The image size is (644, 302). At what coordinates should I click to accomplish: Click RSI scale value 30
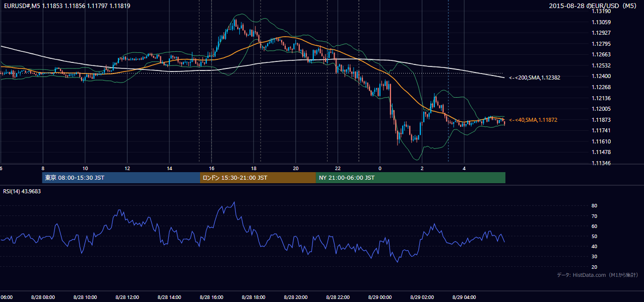(595, 257)
